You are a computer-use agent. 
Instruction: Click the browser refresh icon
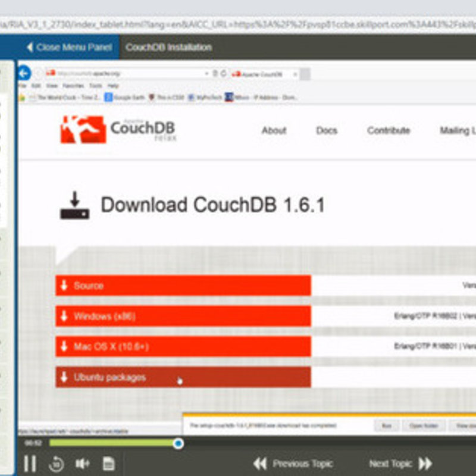click(x=224, y=73)
